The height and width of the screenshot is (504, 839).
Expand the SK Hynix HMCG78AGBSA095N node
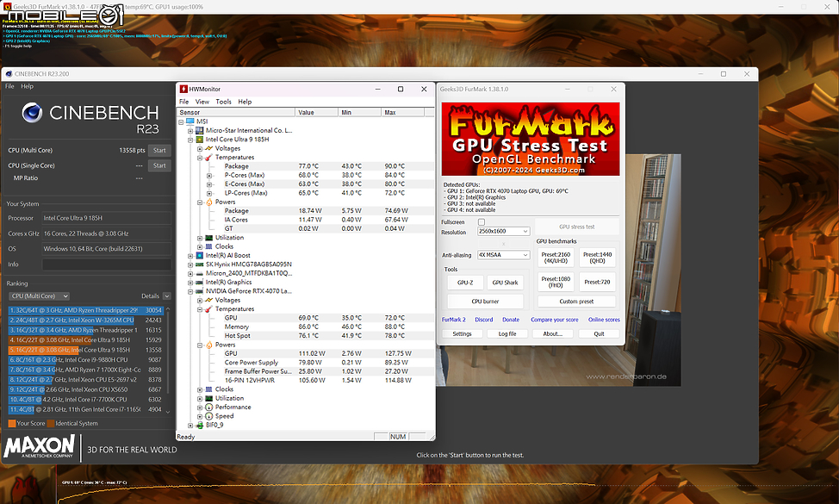[190, 264]
